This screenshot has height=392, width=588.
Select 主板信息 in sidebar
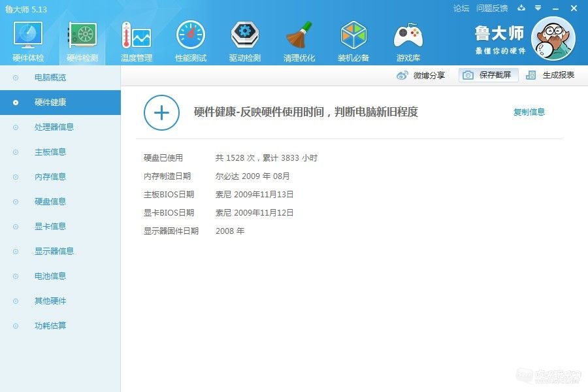(x=60, y=152)
